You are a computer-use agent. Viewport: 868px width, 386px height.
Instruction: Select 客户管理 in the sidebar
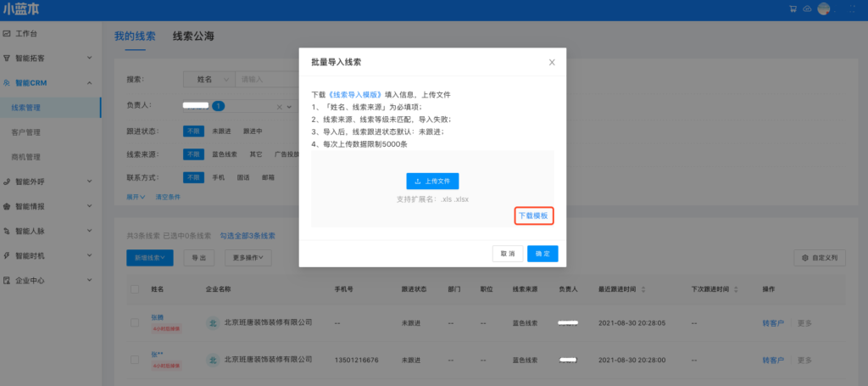tap(26, 132)
